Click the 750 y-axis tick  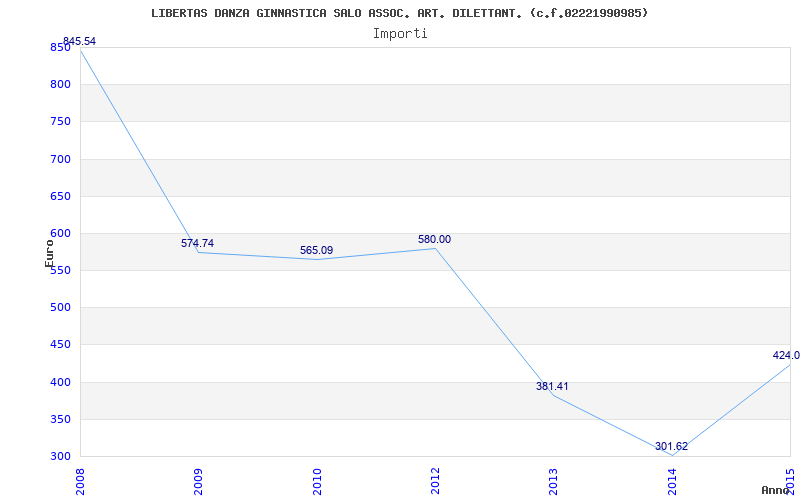[x=60, y=122]
